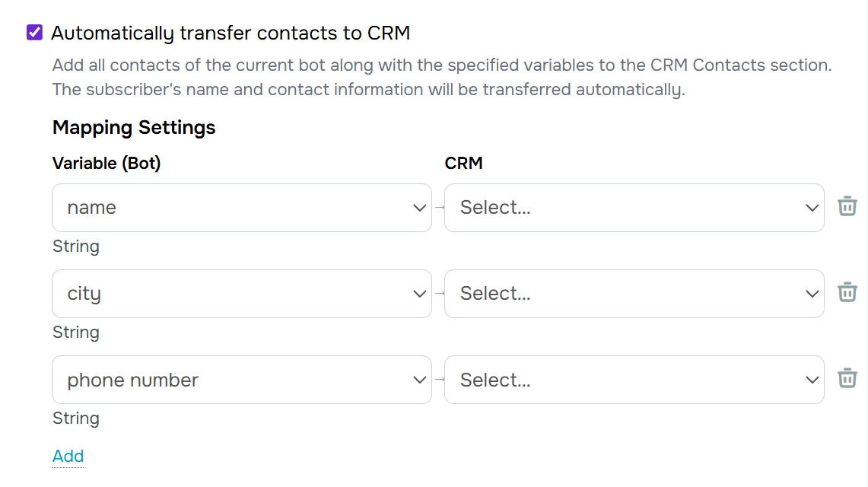Click the Add link to create new mapping
Screen dimensions: 868x487
[68, 456]
